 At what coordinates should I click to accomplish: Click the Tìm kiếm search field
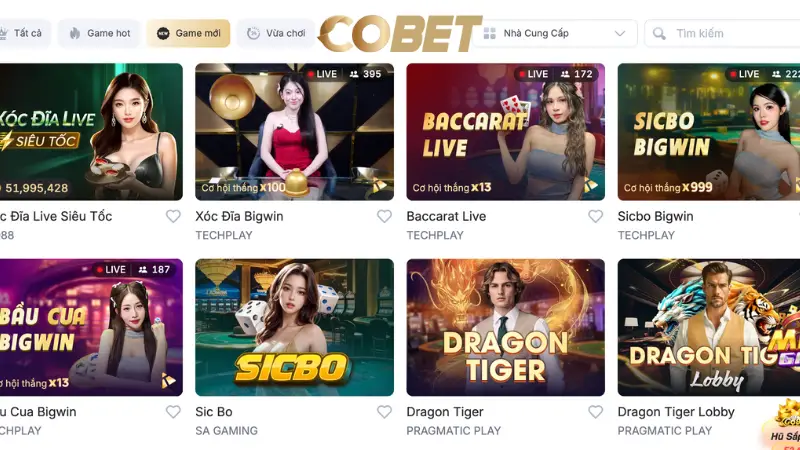(722, 34)
